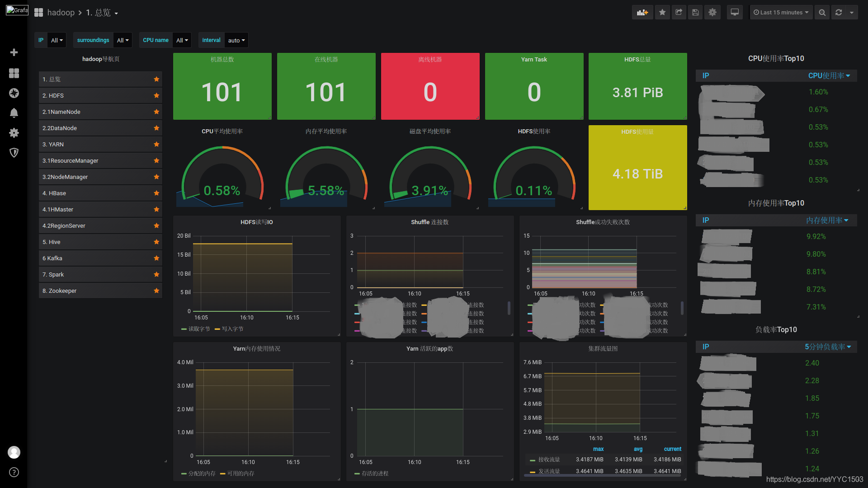Sort by CPU使用率 column header

[826, 76]
